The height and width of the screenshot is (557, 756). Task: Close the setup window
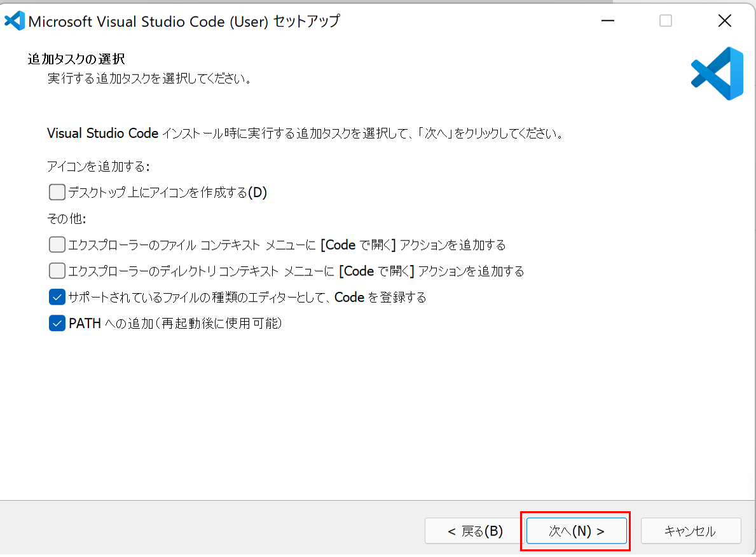point(725,21)
